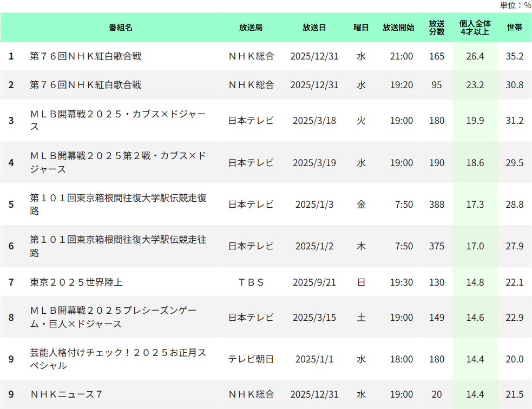The width and height of the screenshot is (532, 409).
Task: Click the 26.4 individual rating value
Action: tap(475, 56)
